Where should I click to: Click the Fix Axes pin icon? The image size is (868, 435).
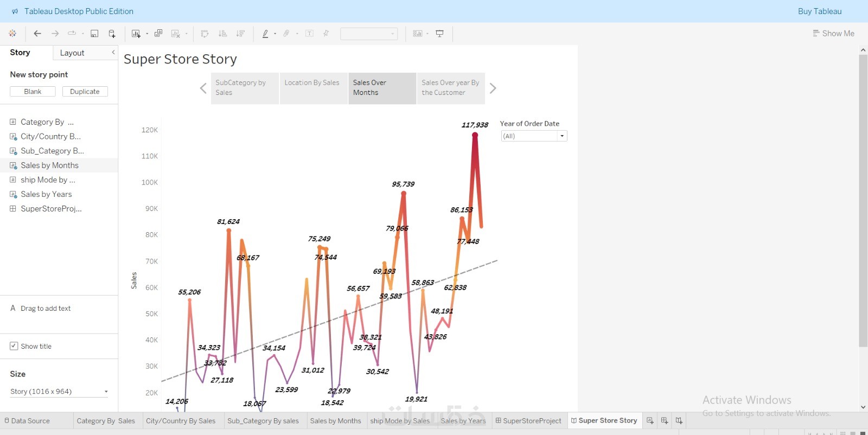(326, 34)
